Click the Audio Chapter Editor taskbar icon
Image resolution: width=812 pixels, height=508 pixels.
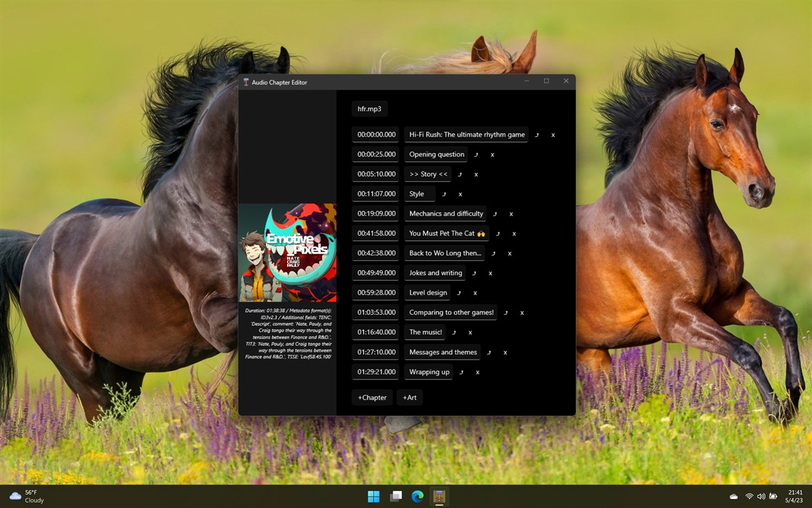pyautogui.click(x=439, y=496)
